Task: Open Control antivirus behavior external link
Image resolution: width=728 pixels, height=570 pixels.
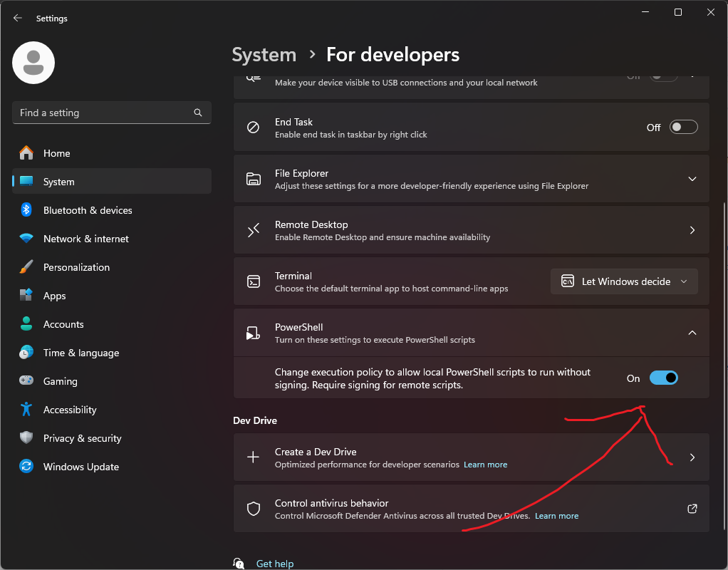Action: click(x=692, y=508)
